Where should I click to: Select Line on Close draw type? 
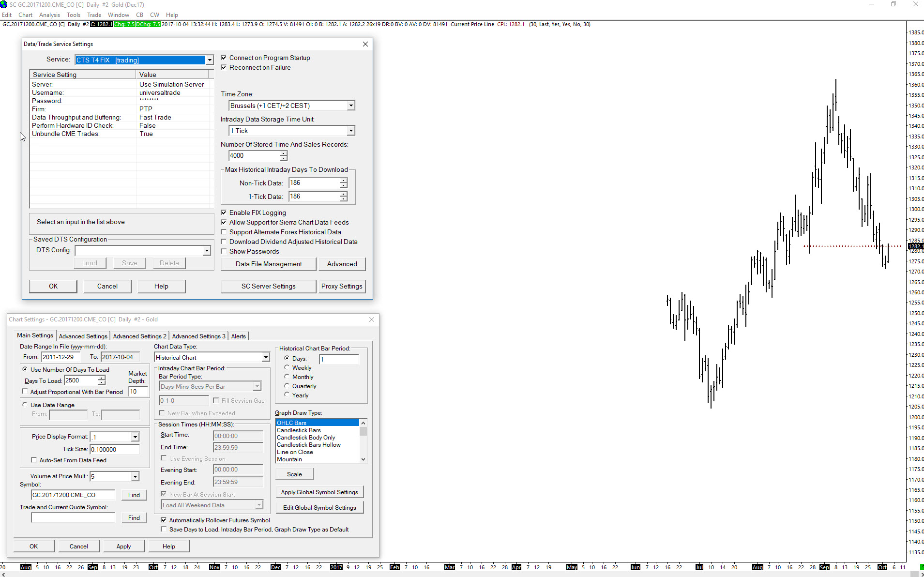[x=317, y=452]
